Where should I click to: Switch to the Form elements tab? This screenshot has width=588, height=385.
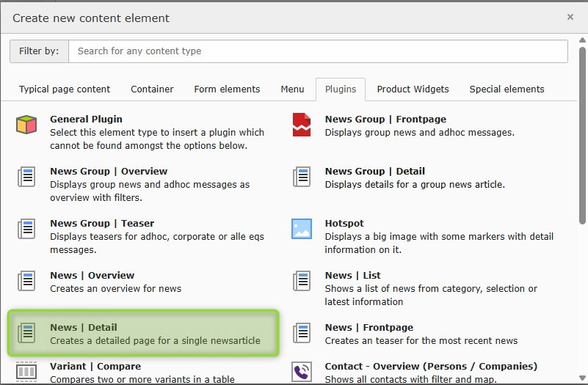click(x=227, y=89)
